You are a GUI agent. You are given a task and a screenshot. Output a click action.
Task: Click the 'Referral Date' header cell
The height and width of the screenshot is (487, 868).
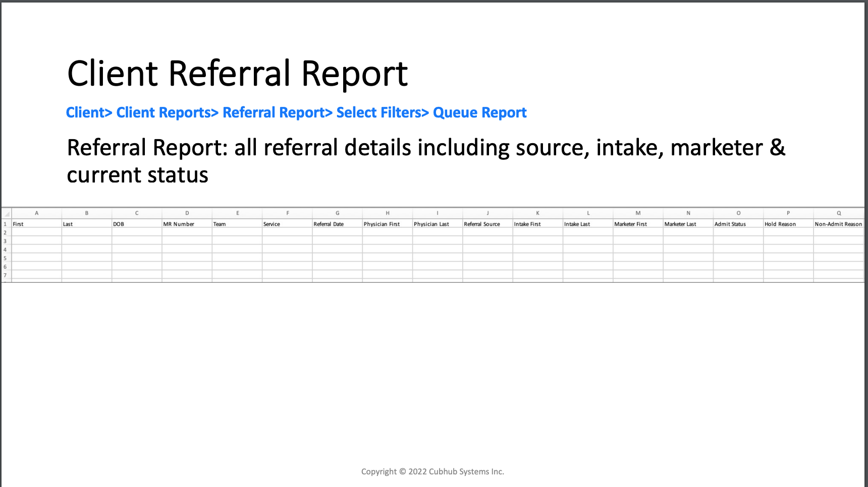(338, 224)
